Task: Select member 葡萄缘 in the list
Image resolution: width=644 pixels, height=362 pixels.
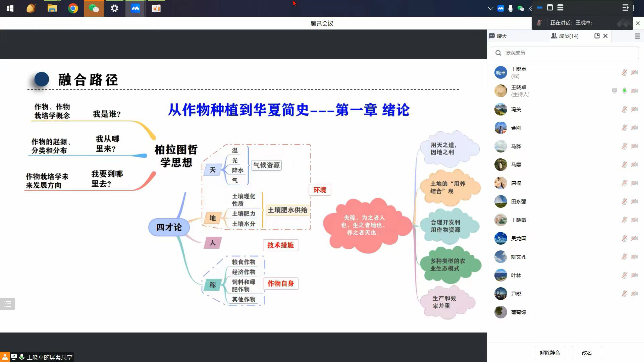Action: pyautogui.click(x=518, y=312)
